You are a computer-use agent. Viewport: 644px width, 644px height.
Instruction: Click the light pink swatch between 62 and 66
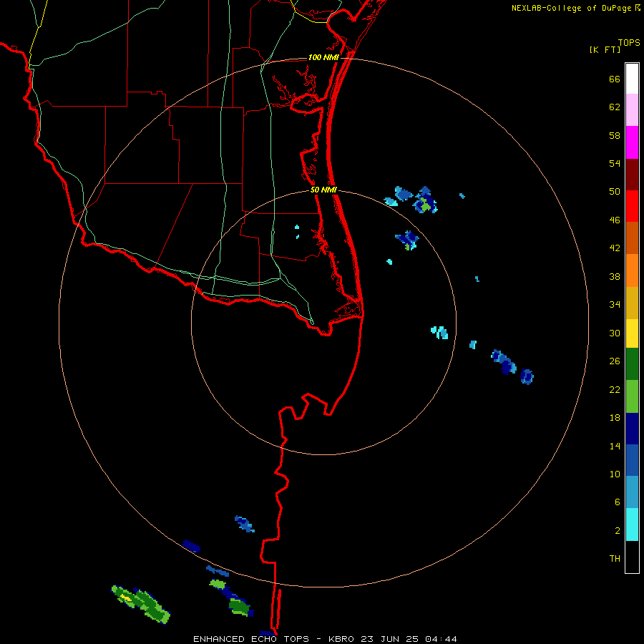pyautogui.click(x=632, y=110)
